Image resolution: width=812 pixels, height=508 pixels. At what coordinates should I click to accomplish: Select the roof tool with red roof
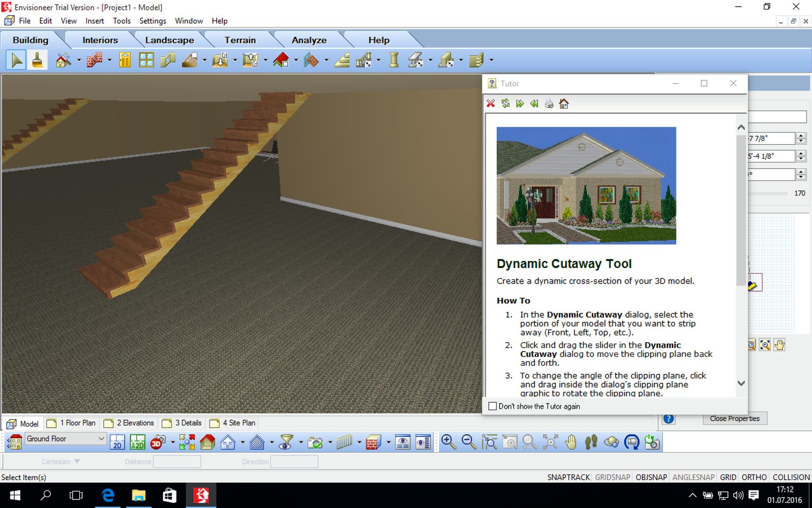click(x=281, y=60)
